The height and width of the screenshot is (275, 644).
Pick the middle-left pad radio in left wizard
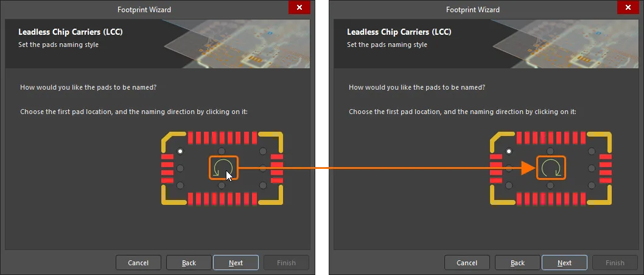(180, 168)
